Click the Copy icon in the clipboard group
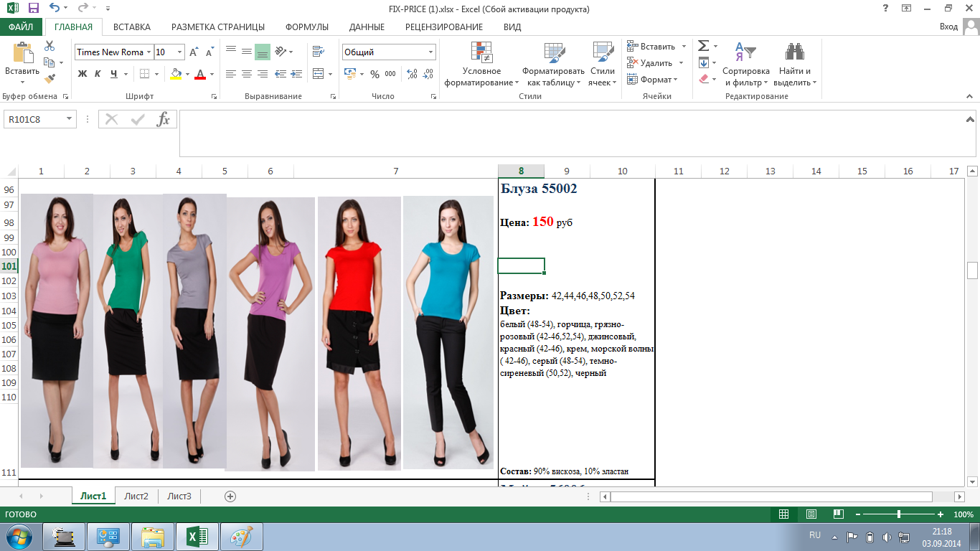 (50, 62)
